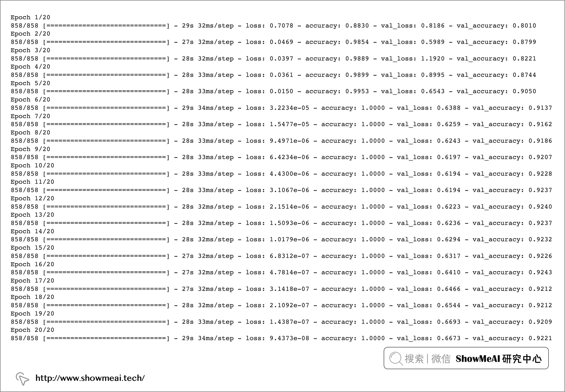Open the showmeai.tech website link
Screen dimensions: 565x392
pos(90,378)
